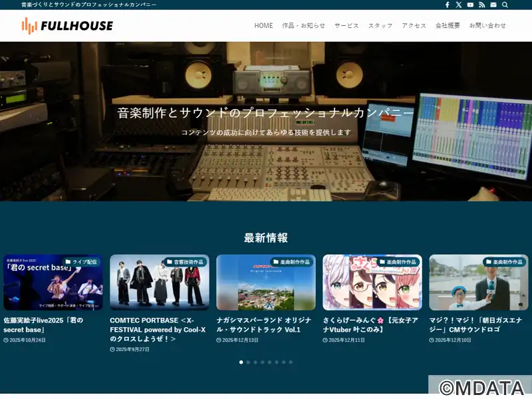Screen dimensions: 532x399
Task: Select スタッフ in the navigation
Action: (x=380, y=26)
